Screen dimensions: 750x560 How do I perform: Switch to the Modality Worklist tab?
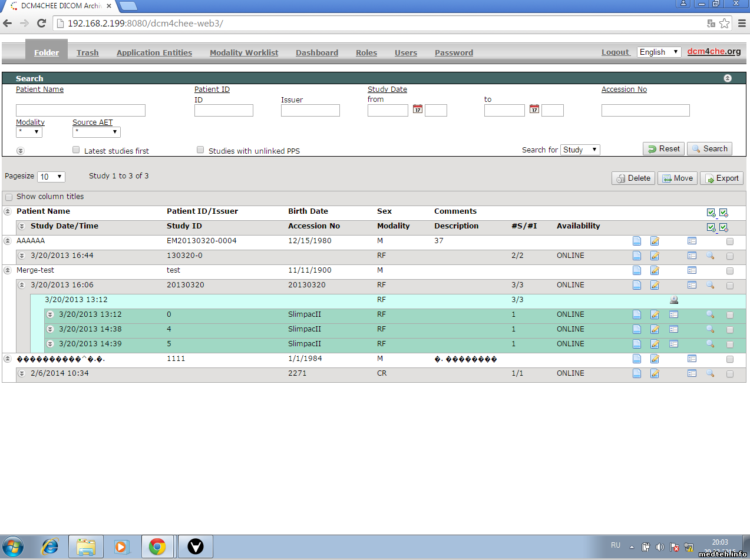[244, 53]
